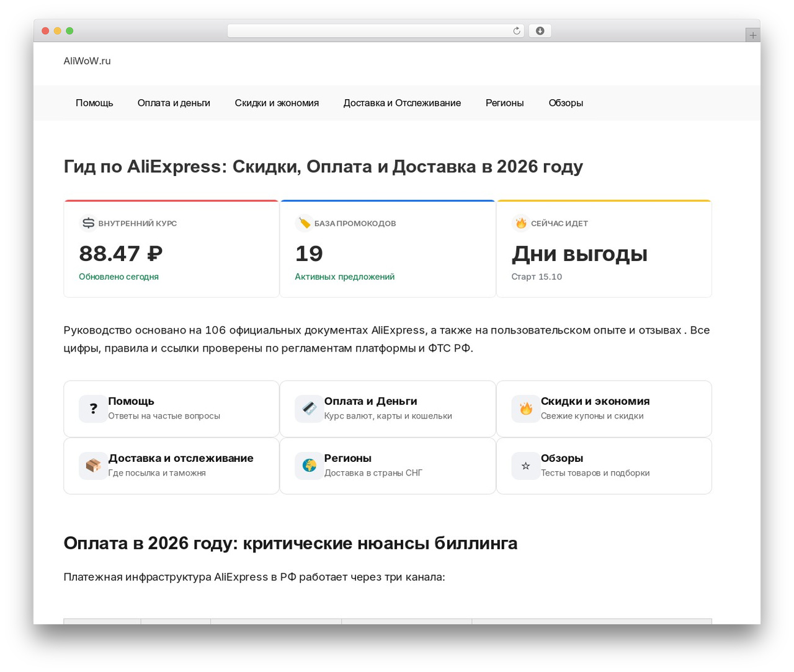Open the Помощь card title link
Image resolution: width=794 pixels, height=672 pixels.
(131, 401)
